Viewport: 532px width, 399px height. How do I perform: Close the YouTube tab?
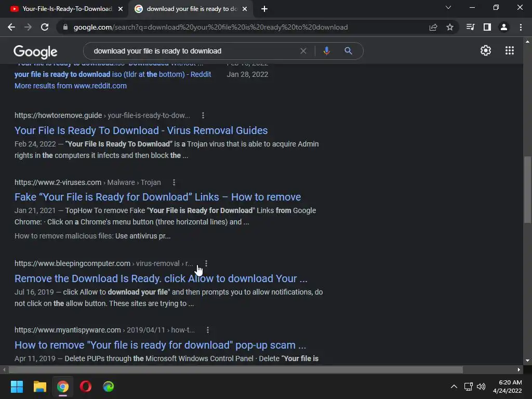point(121,9)
